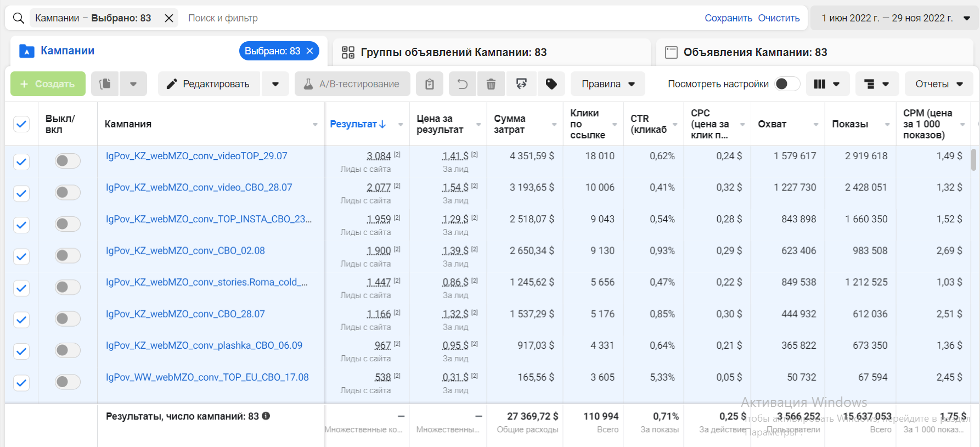Viewport: 980px width, 447px height.
Task: Click the Создать button
Action: 48,84
